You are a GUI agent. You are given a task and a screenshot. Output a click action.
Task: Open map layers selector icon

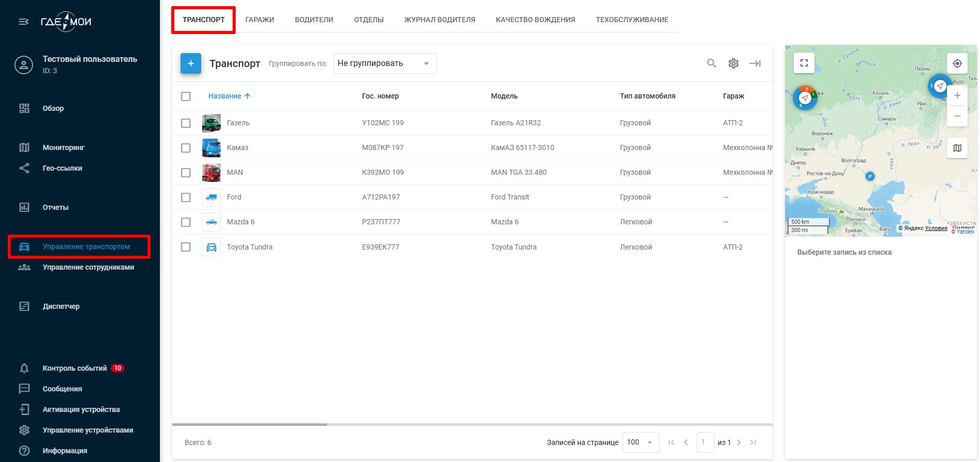coord(957,148)
